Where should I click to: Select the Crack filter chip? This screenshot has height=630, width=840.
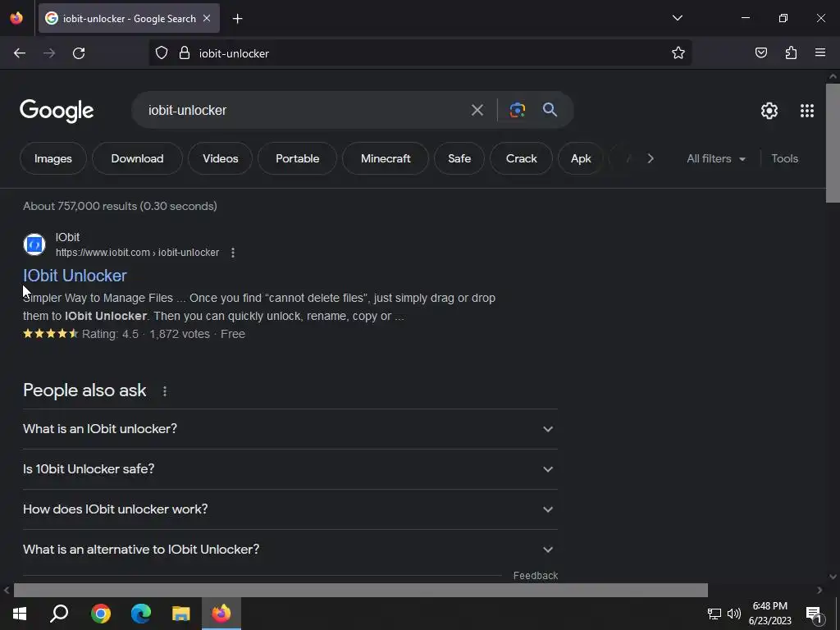pos(521,158)
